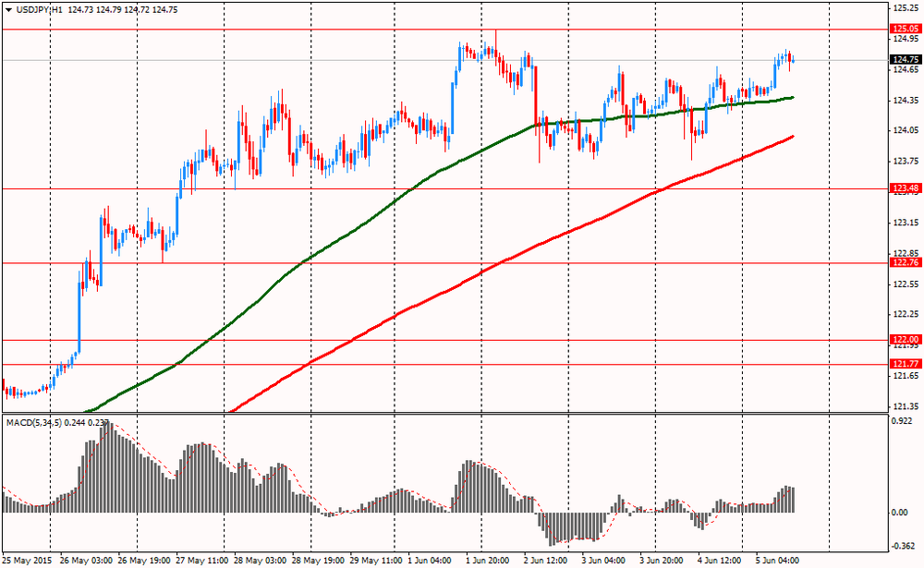Click the 122.76 red level label
The width and height of the screenshot is (924, 568).
(906, 263)
